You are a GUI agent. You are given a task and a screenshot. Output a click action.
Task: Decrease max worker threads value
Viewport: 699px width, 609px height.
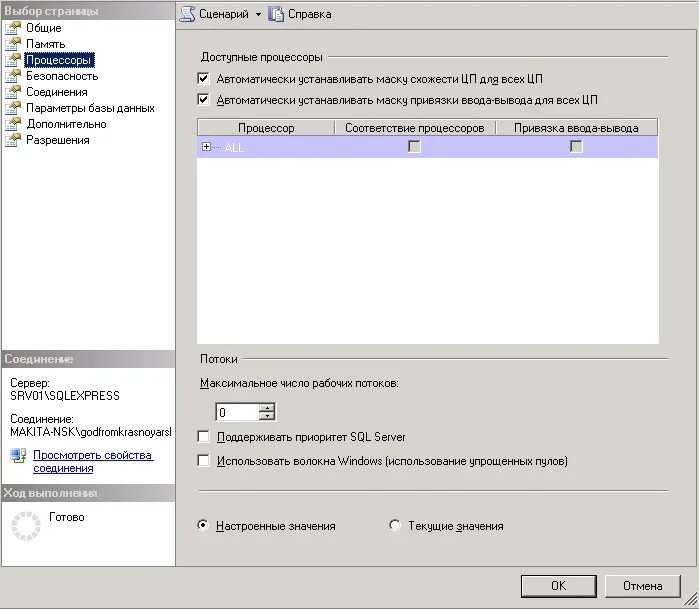pos(267,416)
